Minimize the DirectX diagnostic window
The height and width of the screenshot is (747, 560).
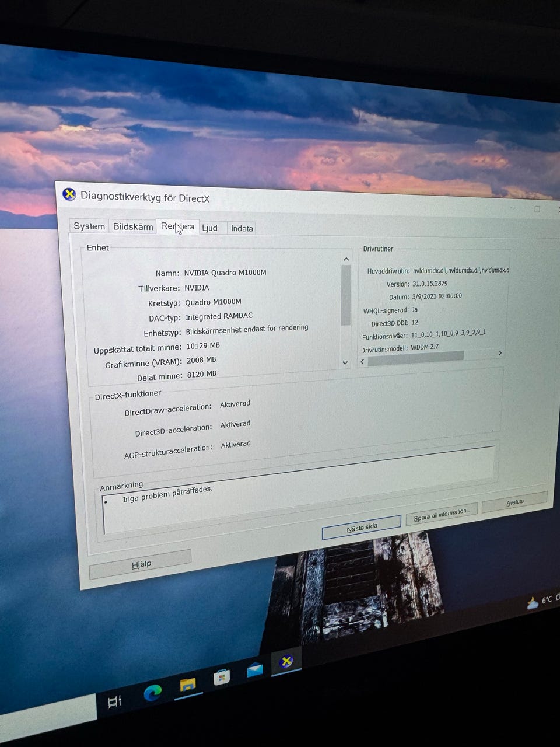513,208
